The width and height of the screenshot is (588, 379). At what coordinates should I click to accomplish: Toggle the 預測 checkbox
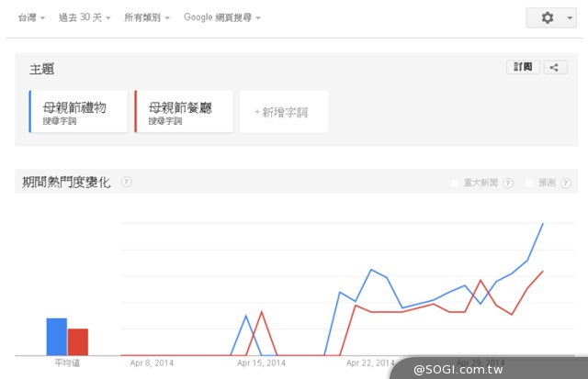click(x=529, y=183)
